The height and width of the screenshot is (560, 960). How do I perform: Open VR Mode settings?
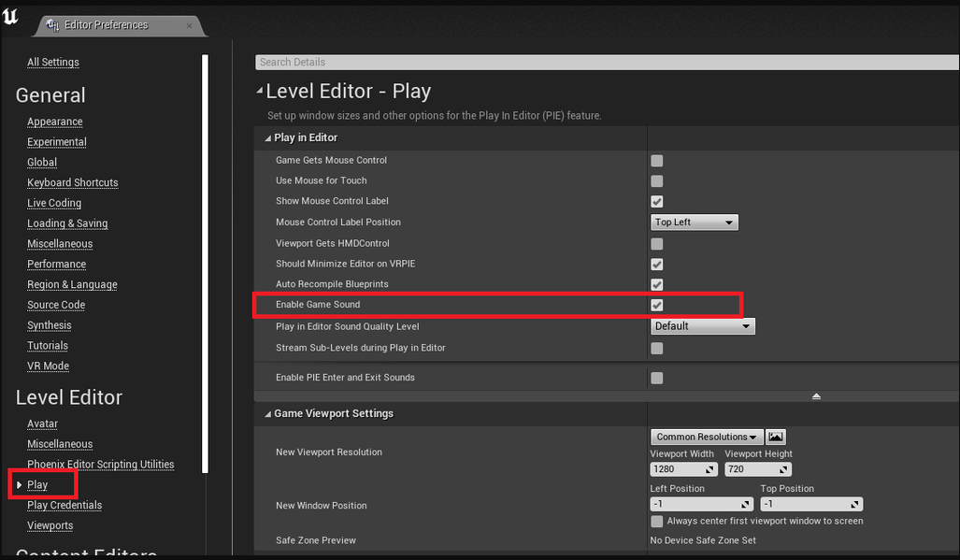click(49, 366)
